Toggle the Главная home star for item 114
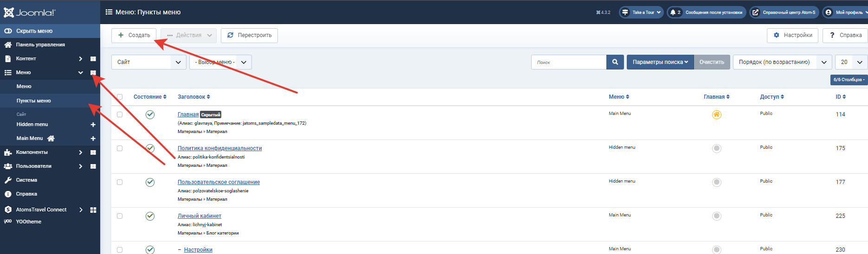 tap(717, 114)
